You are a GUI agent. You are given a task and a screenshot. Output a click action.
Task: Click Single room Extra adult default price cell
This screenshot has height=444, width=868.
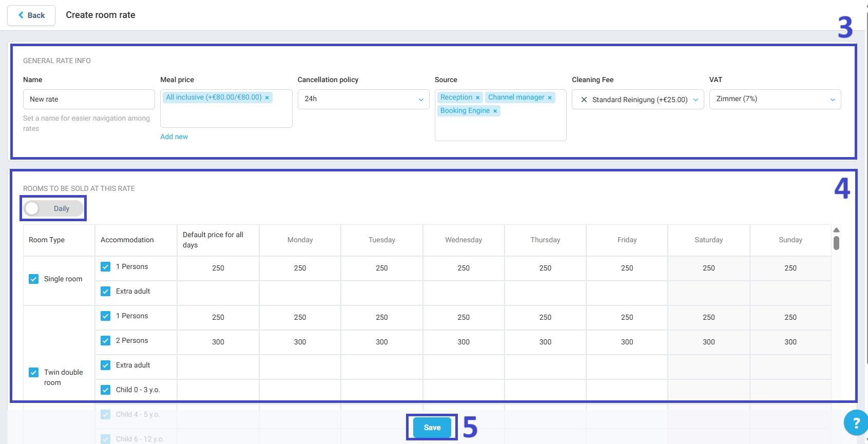click(x=218, y=293)
